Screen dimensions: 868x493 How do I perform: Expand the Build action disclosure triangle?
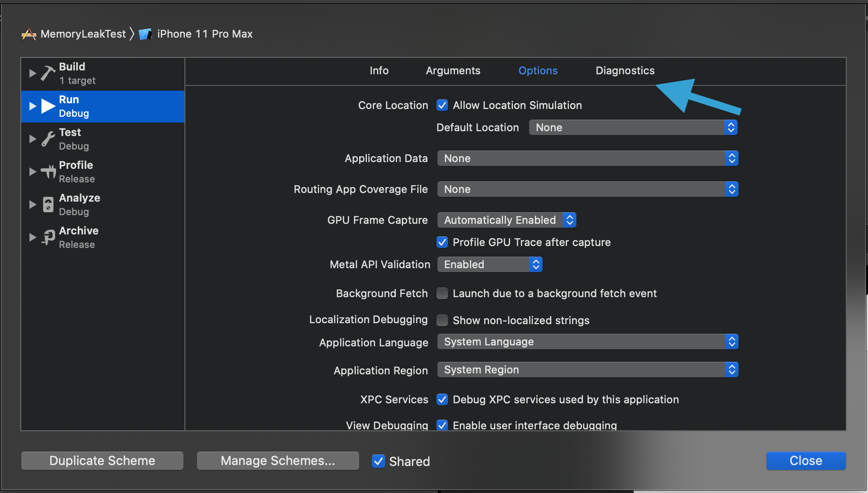[x=33, y=73]
